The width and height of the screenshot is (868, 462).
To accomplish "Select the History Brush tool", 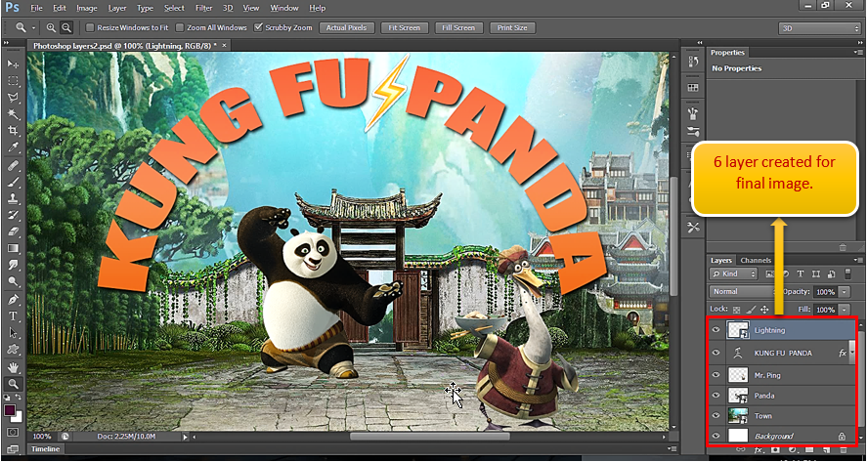I will pyautogui.click(x=14, y=215).
